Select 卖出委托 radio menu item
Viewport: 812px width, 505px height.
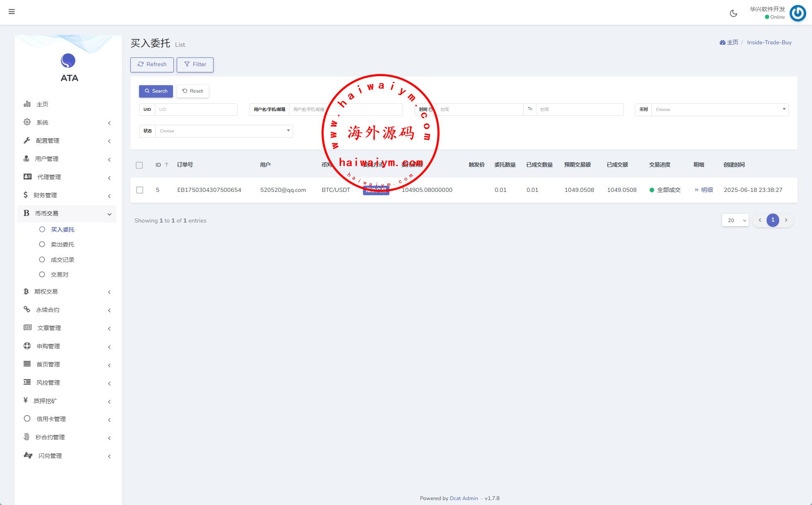coord(62,244)
